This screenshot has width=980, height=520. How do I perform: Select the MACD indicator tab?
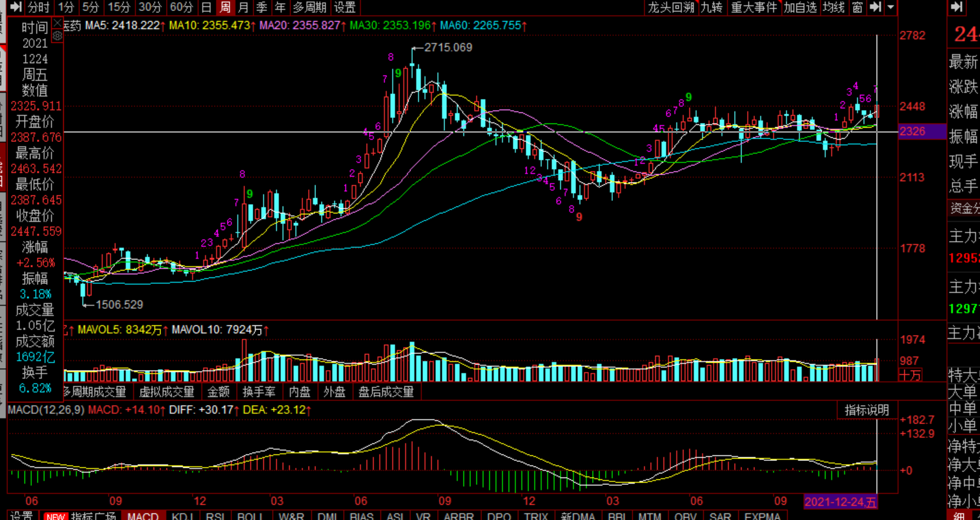point(143,516)
